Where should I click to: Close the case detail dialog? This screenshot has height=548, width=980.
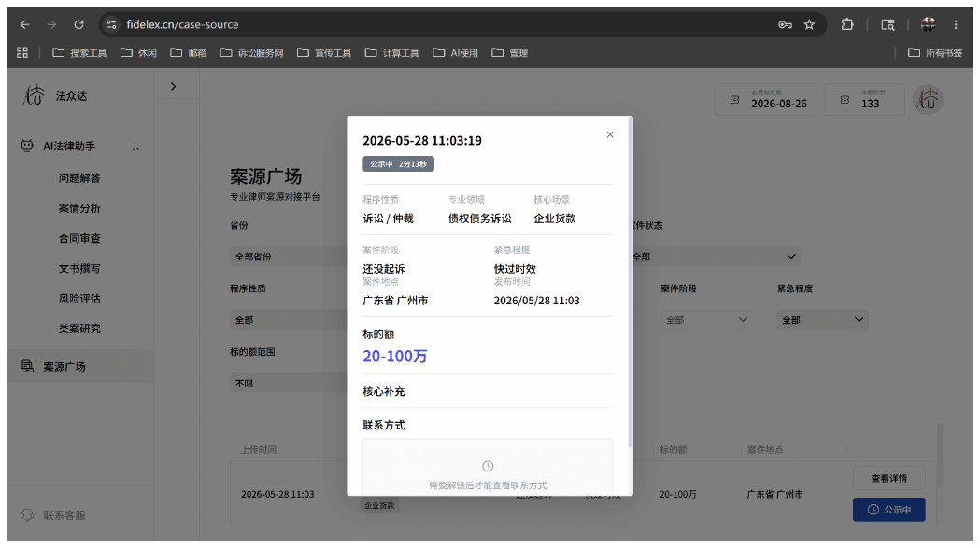(x=610, y=134)
